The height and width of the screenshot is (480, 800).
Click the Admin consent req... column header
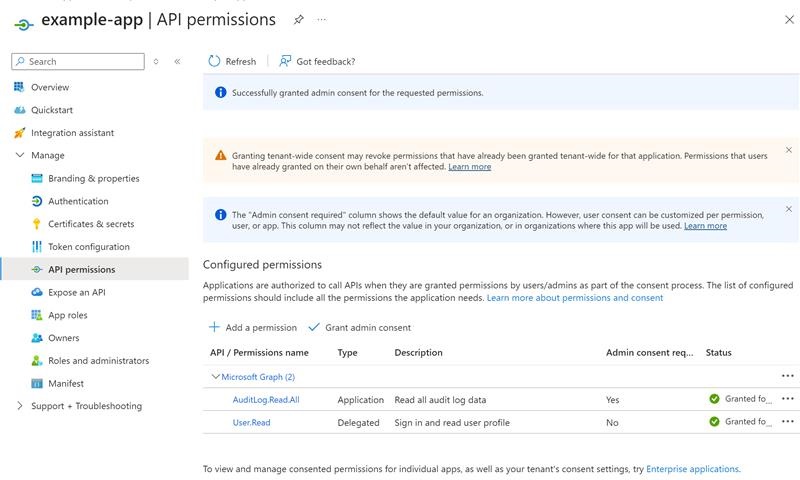click(649, 353)
